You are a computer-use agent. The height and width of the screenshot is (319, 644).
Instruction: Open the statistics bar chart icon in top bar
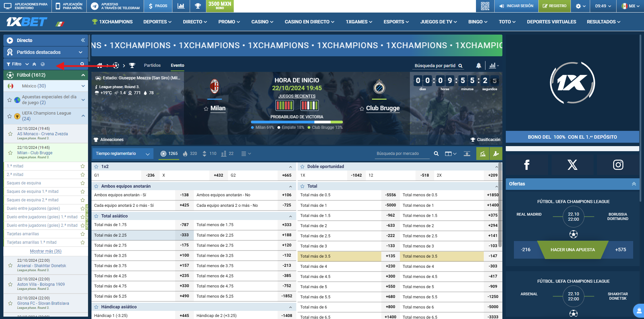(181, 6)
